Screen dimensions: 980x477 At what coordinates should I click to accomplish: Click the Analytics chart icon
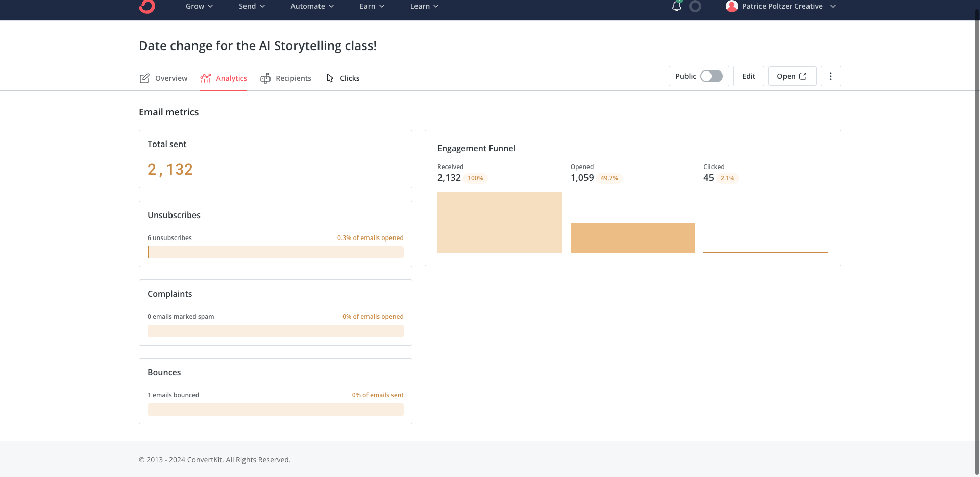[206, 78]
